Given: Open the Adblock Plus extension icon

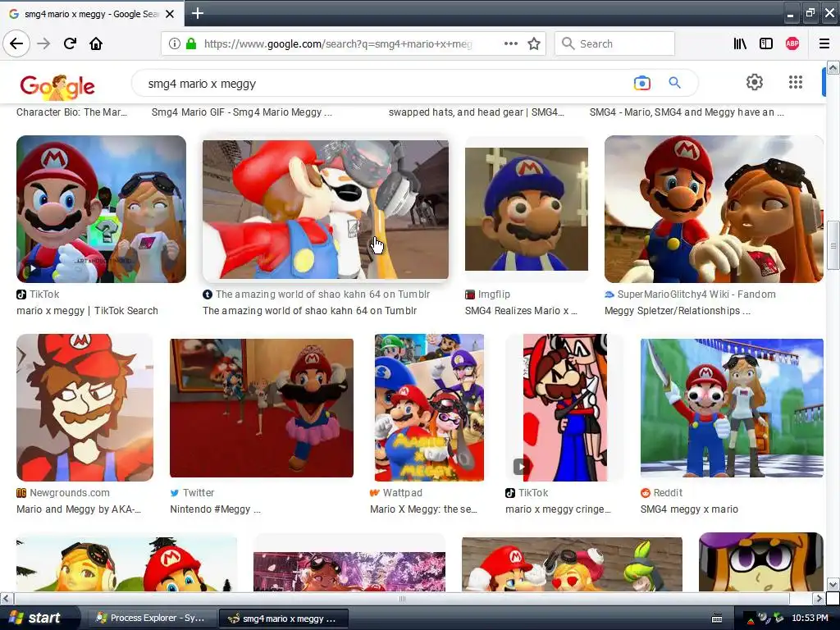Looking at the screenshot, I should [792, 43].
